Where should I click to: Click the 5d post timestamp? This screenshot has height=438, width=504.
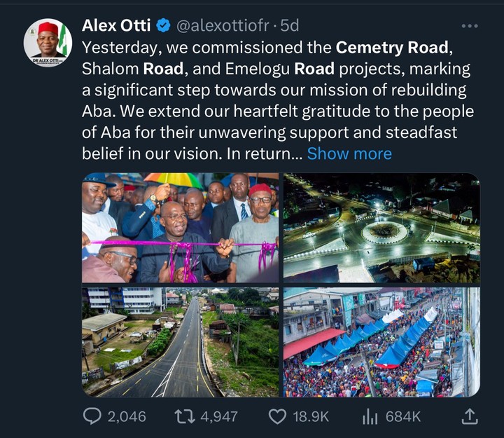click(x=290, y=26)
